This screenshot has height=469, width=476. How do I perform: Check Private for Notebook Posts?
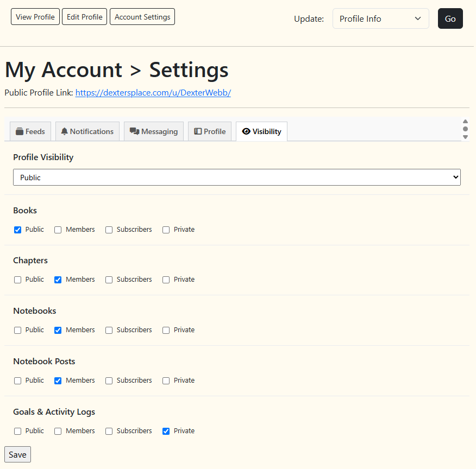[166, 381]
